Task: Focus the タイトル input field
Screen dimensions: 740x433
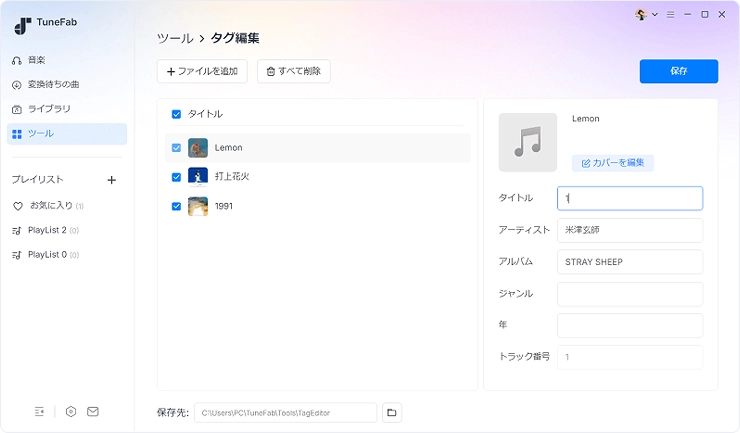Action: (x=630, y=198)
